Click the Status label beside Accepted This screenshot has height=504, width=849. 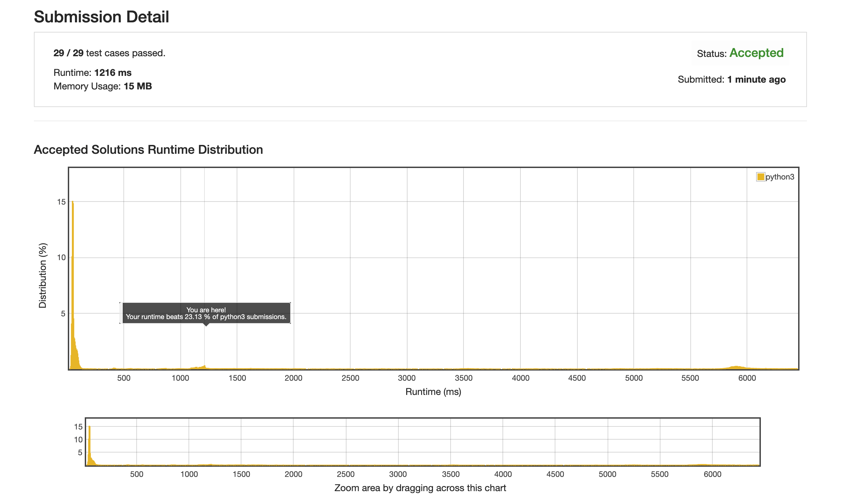point(711,54)
